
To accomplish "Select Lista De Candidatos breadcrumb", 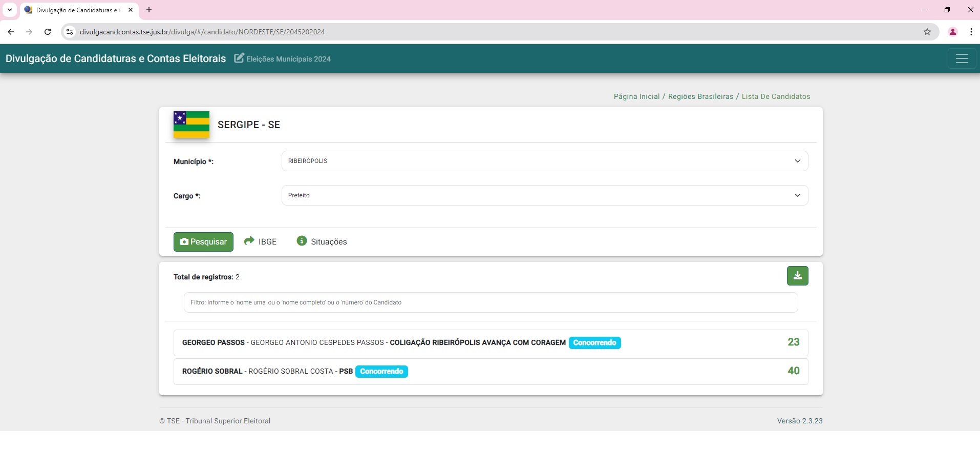I will point(776,96).
